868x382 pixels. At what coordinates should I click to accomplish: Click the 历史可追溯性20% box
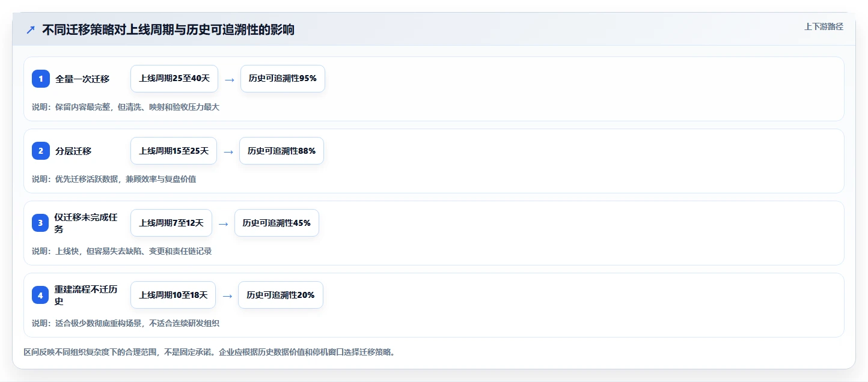pyautogui.click(x=280, y=295)
